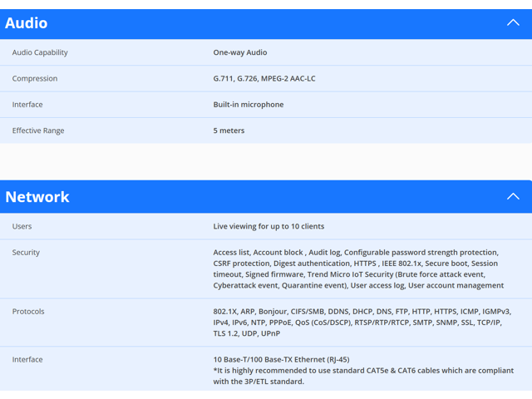Screen dimensions: 532x399
Task: Click the G.711, G.726, MPEG-2 AAC-LC text
Action: pos(264,79)
